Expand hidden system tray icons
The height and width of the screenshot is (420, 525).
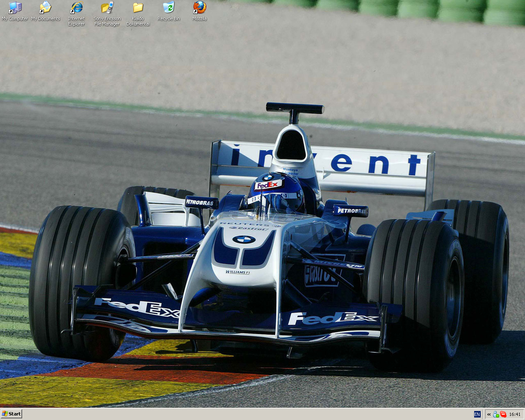coord(489,414)
